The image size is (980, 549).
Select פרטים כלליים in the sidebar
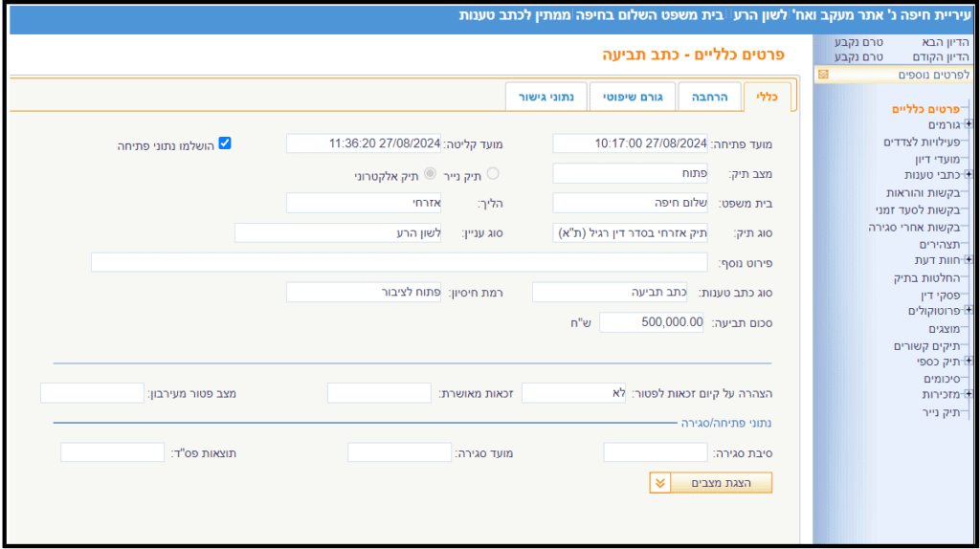pos(925,109)
